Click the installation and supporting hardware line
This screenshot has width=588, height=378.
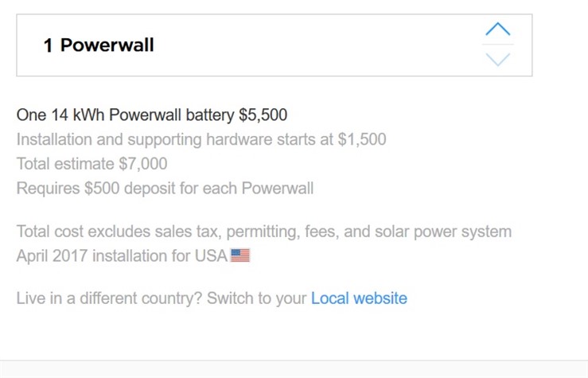(201, 139)
